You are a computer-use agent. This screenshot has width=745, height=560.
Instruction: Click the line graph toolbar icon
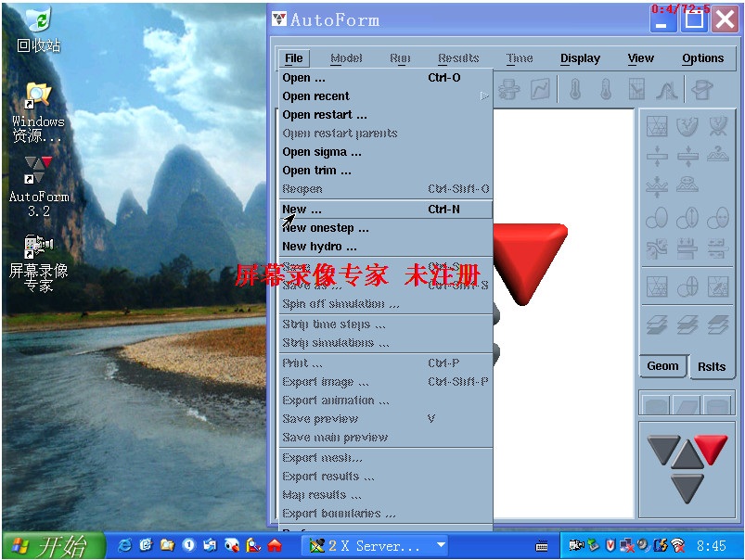(x=540, y=89)
